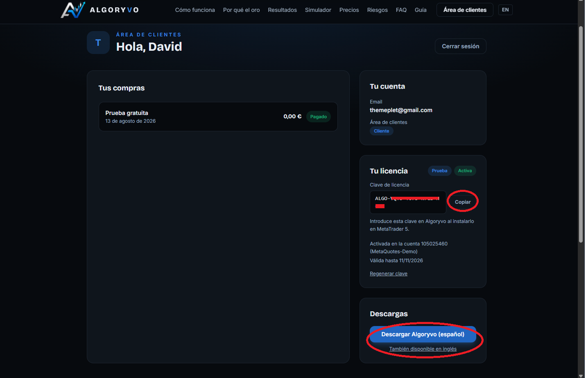
Task: Open the Resultados nav link
Action: [282, 10]
